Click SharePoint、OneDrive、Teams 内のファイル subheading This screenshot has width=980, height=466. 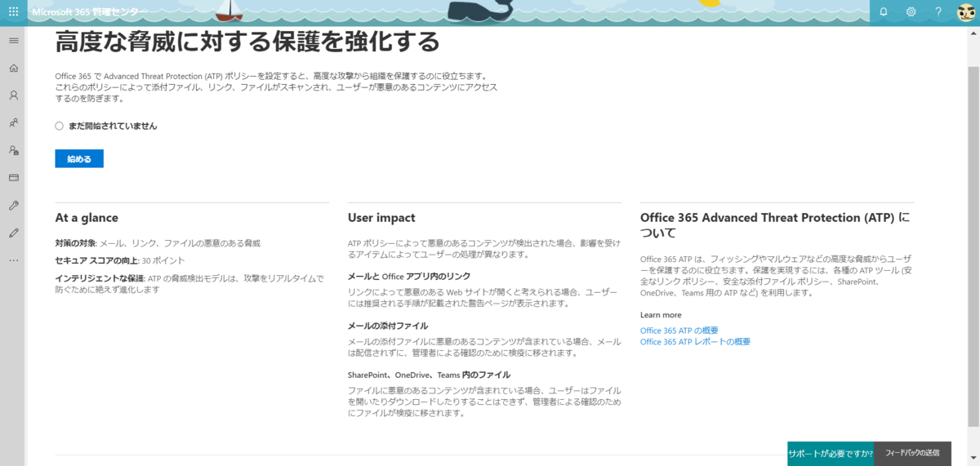pos(429,375)
